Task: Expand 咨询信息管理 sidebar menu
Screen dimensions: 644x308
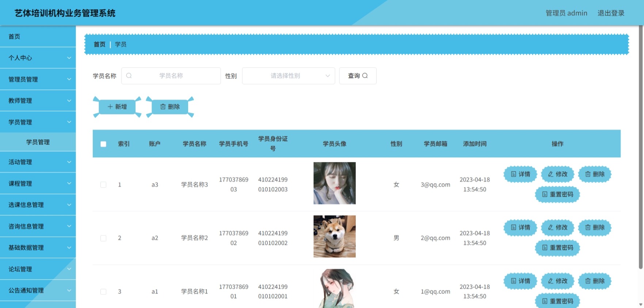Action: click(x=38, y=226)
